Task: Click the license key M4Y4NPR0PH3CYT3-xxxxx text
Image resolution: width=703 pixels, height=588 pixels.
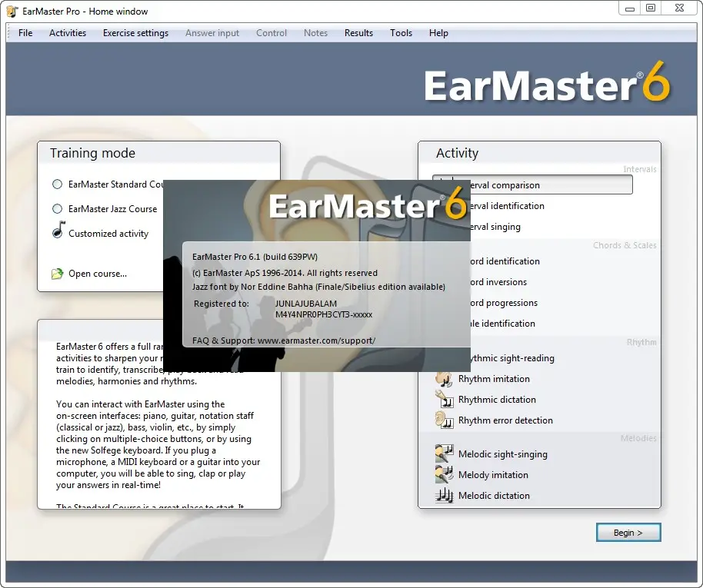Action: click(324, 314)
